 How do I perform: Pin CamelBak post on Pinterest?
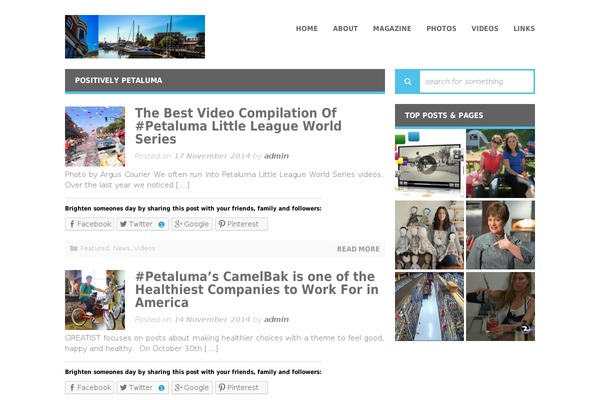click(241, 387)
